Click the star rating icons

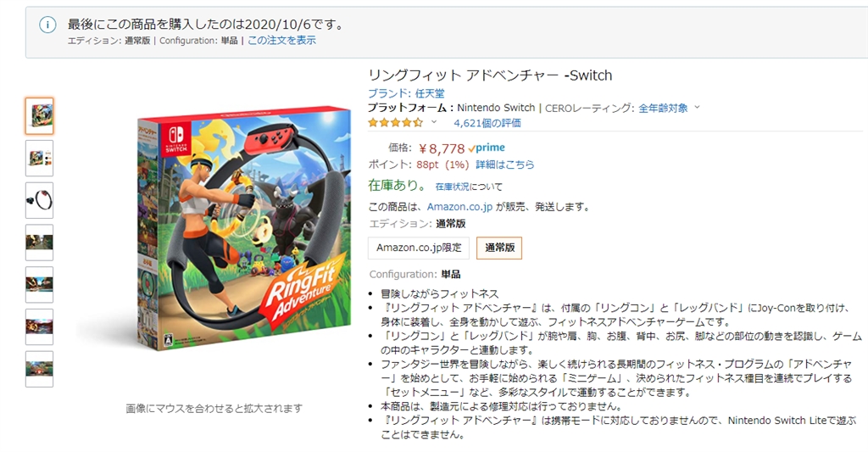[x=395, y=122]
